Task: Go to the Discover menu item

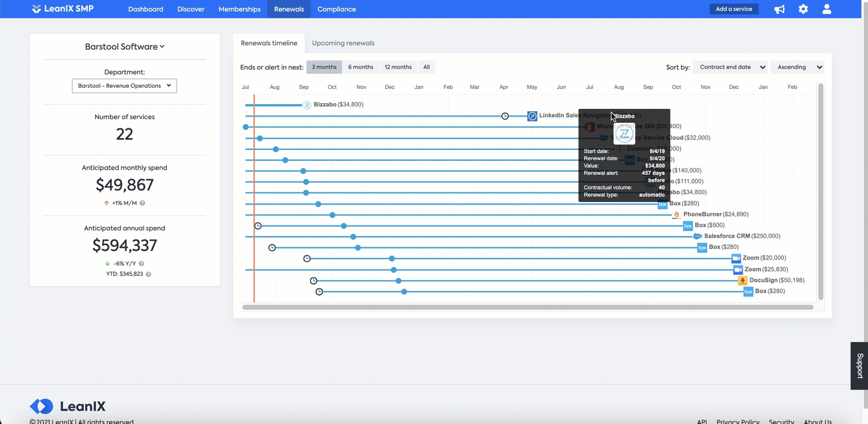Action: pos(191,9)
